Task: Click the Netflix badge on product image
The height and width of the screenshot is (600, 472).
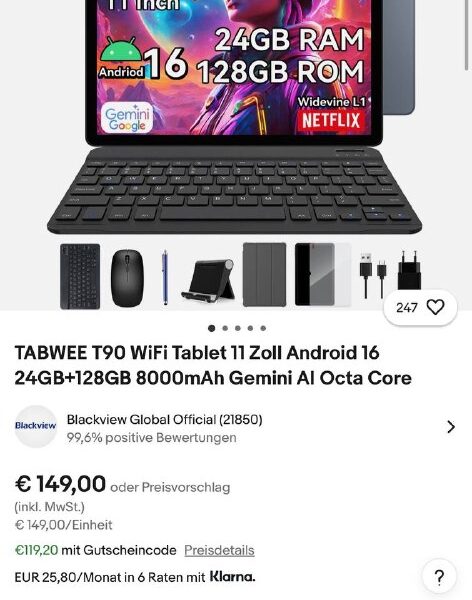Action: point(331,121)
